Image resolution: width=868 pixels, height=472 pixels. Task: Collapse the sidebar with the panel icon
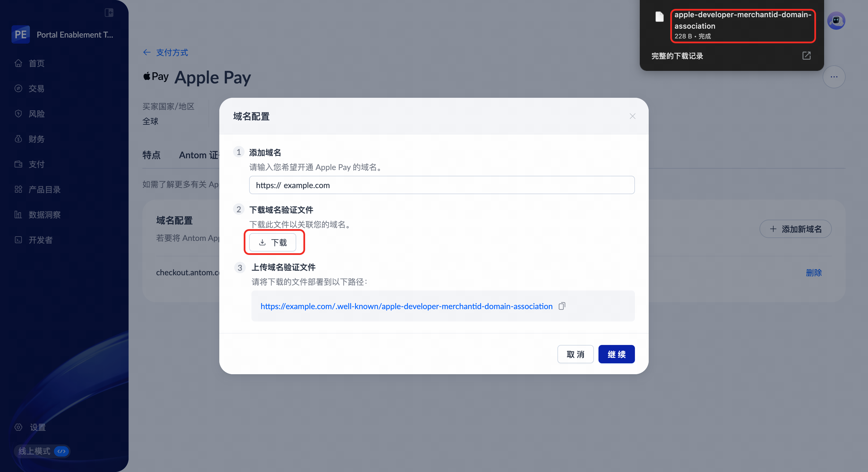click(x=109, y=13)
